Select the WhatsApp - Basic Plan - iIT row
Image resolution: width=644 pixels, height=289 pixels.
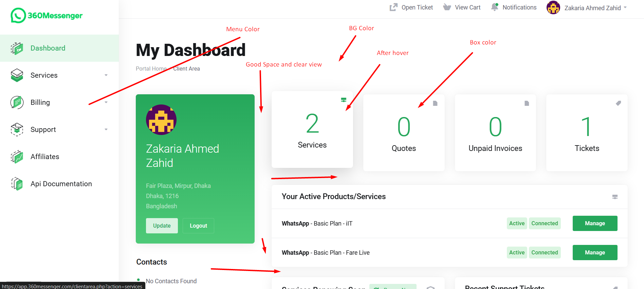coord(449,223)
